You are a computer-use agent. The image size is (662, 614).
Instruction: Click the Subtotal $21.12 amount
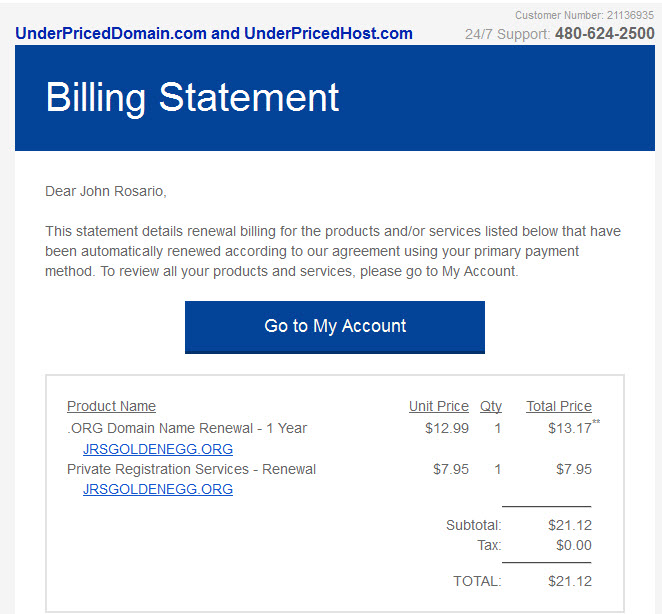(x=570, y=525)
